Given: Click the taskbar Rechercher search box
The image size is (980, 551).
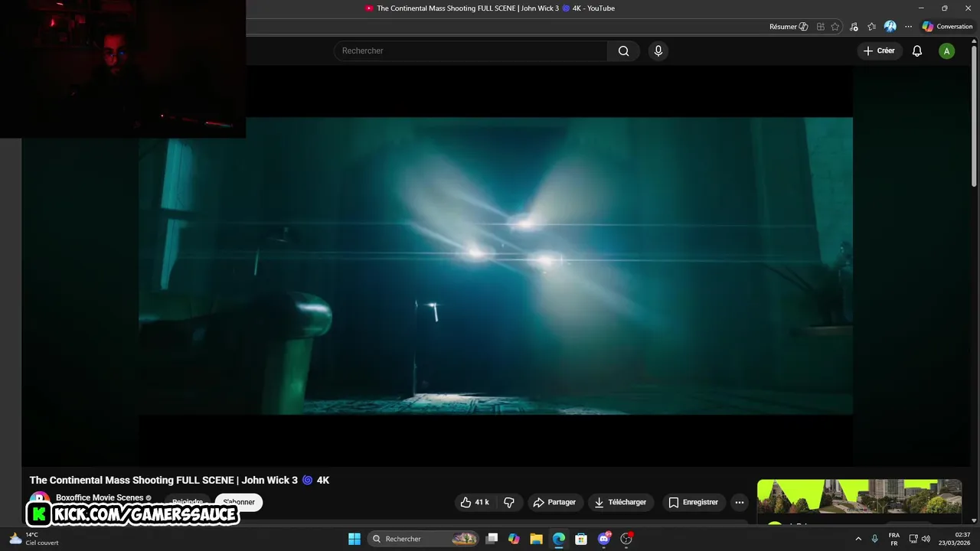Looking at the screenshot, I should point(423,539).
